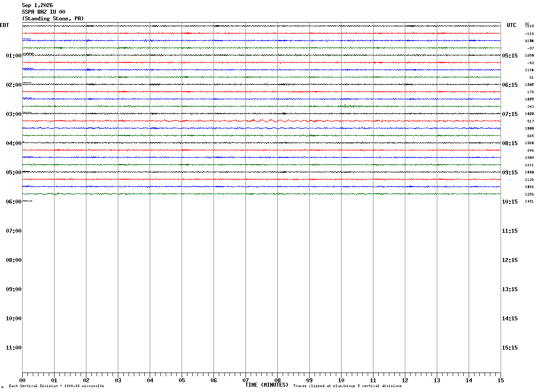Click the DC offset value 1451
536x392 pixels.
pyautogui.click(x=529, y=202)
